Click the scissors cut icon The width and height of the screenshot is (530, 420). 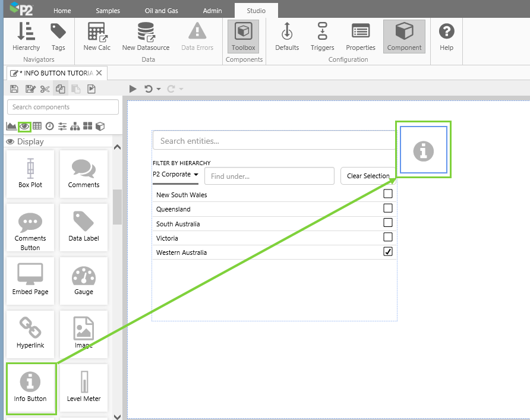[45, 89]
